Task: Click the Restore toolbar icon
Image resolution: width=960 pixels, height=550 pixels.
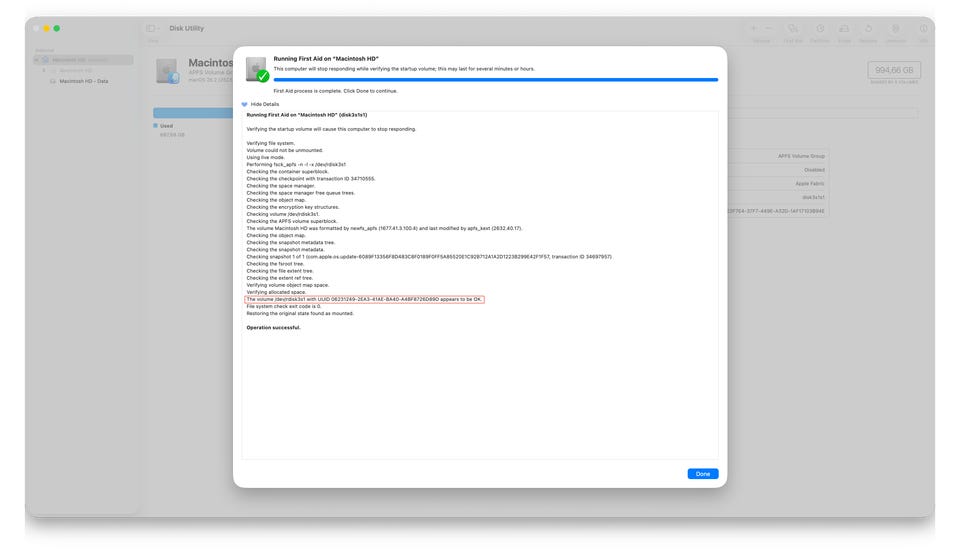Action: click(868, 28)
